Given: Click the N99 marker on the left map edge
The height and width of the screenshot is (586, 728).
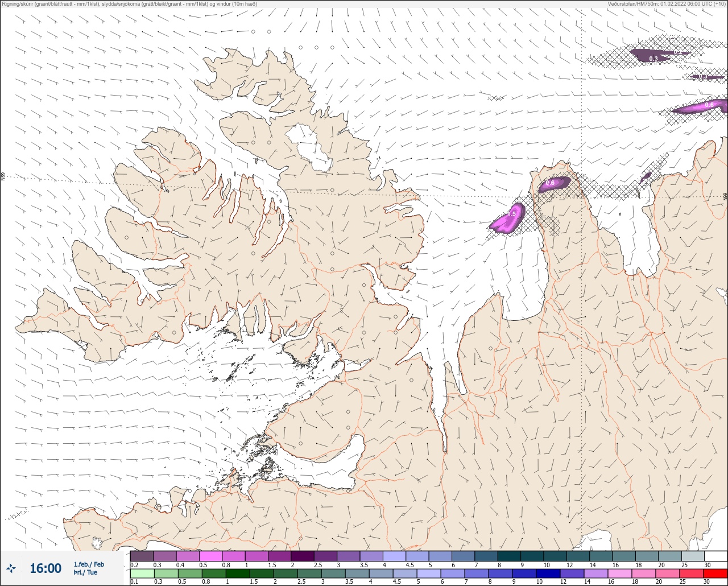Looking at the screenshot, I should (x=2, y=176).
